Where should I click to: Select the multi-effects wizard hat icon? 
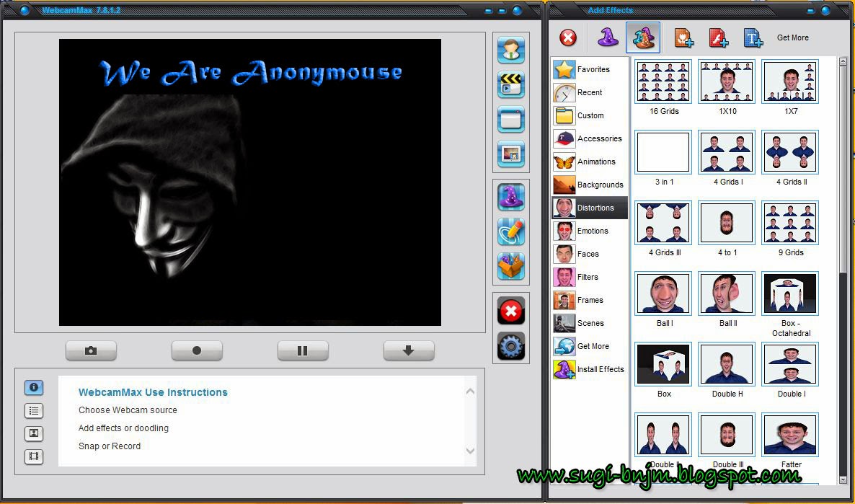[643, 37]
